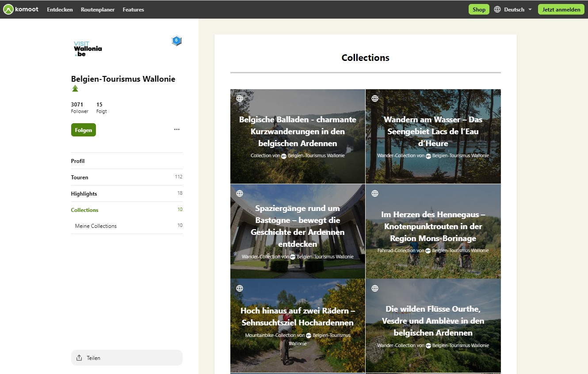Click the Visit Wallonia profile logo
The height and width of the screenshot is (374, 588).
pos(88,49)
